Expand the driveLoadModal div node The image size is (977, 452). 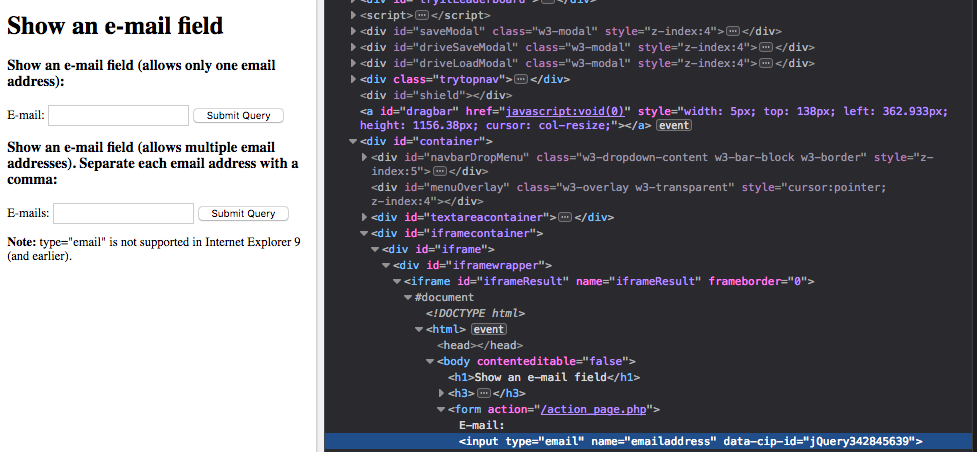[354, 63]
